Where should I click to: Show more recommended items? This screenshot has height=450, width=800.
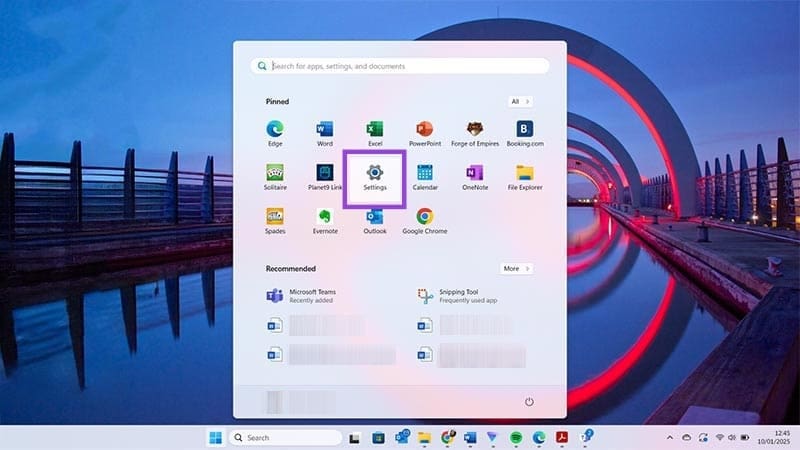click(516, 268)
